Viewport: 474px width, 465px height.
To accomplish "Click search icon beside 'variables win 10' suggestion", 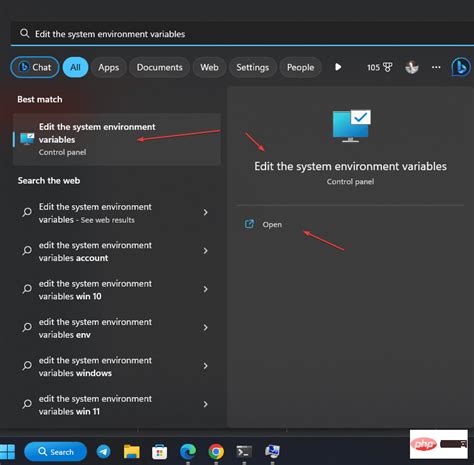I will pos(27,289).
